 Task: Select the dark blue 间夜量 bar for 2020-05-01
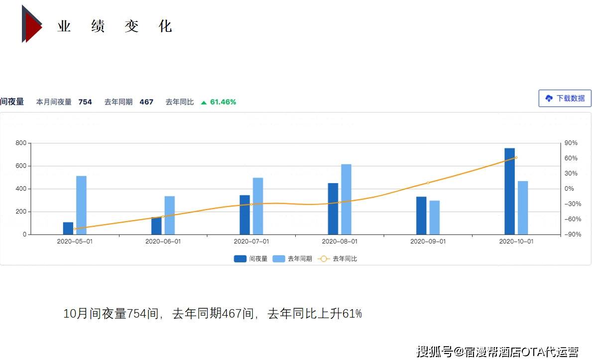point(68,228)
